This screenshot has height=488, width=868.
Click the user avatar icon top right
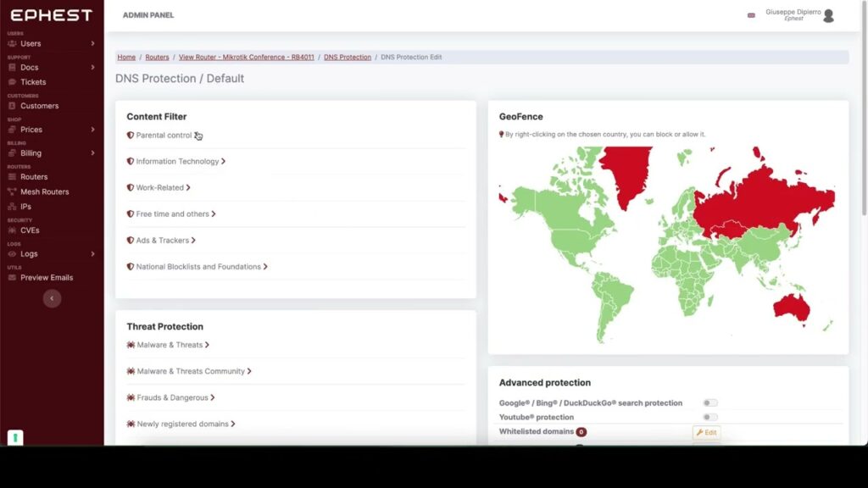(x=829, y=15)
